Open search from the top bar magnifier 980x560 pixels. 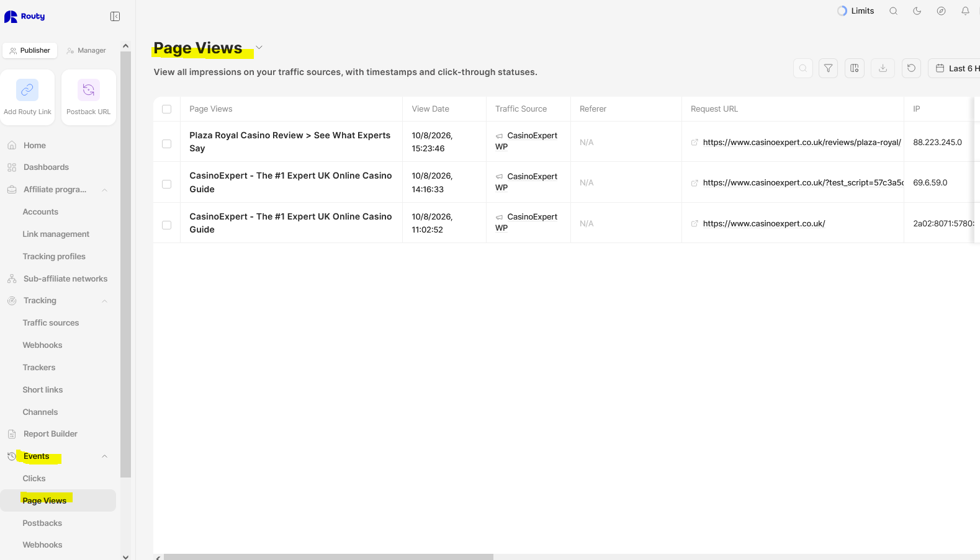893,11
